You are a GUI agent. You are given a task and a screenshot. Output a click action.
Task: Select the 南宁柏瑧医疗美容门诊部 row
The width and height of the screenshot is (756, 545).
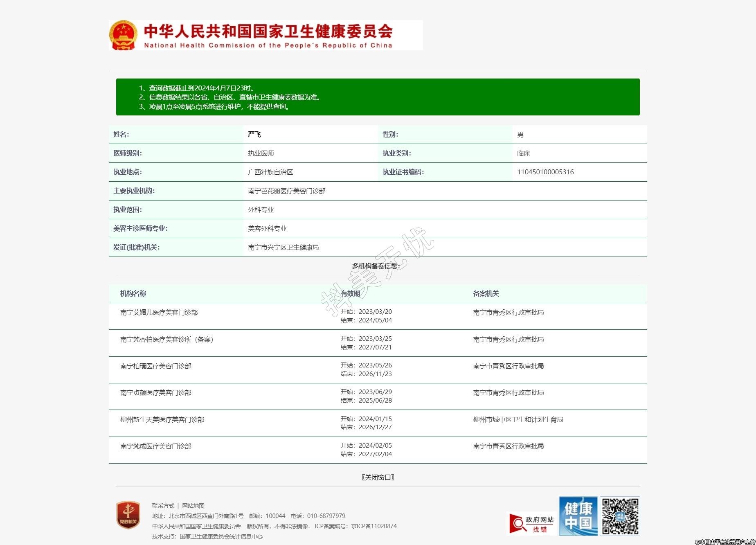point(155,366)
